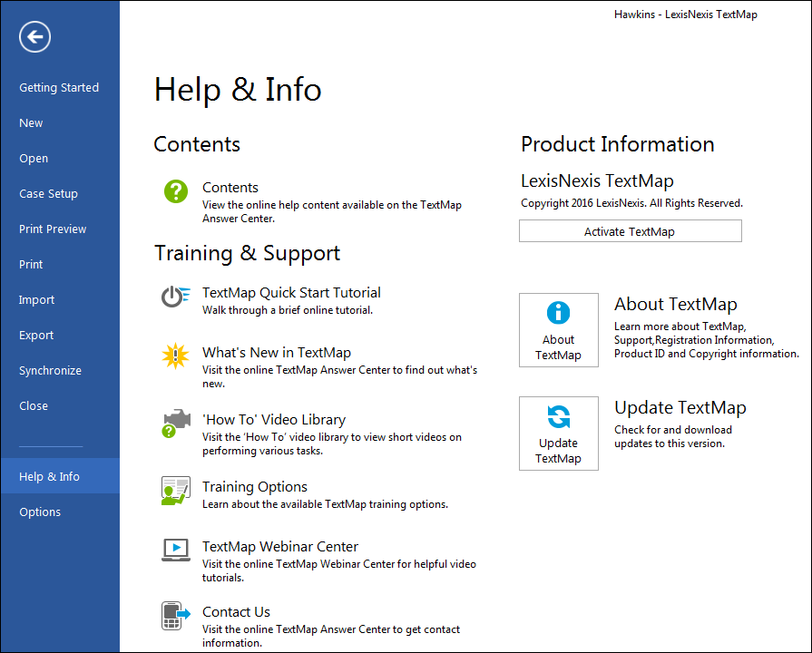Click the Update TextMap tile button
812x653 pixels.
pos(559,434)
